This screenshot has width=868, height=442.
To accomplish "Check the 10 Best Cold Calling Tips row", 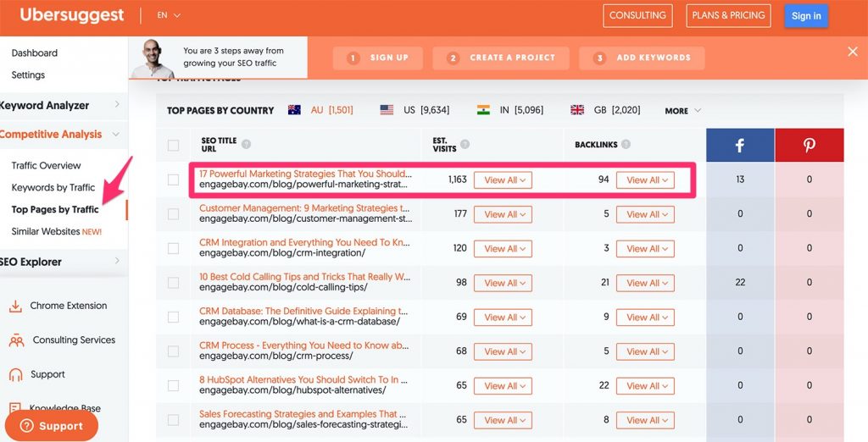I will (173, 283).
